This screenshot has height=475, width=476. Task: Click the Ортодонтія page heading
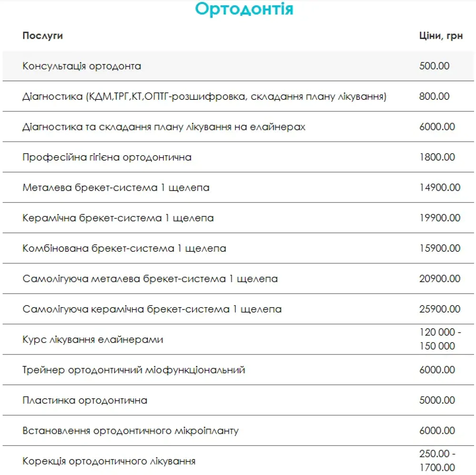point(244,9)
